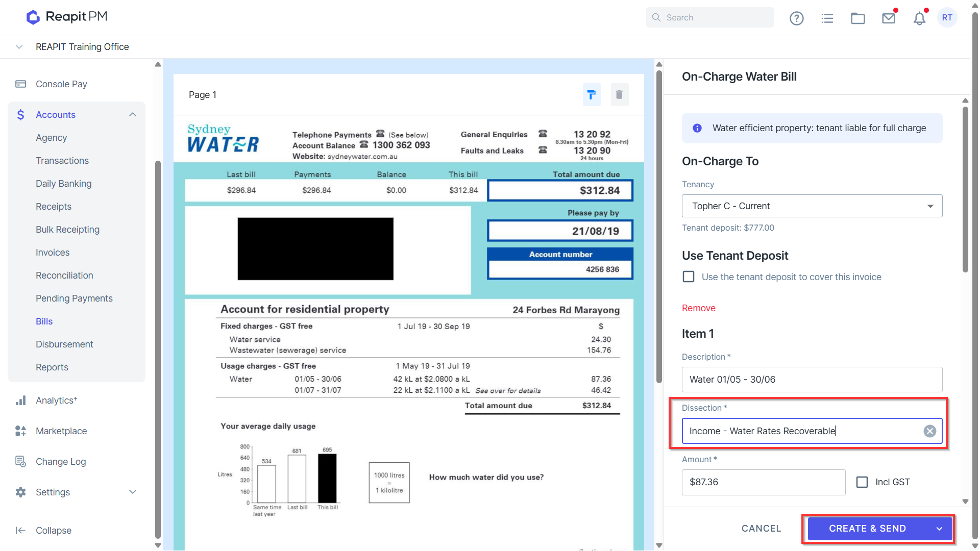Click the Cancel button
Image resolution: width=980 pixels, height=551 pixels.
[x=761, y=529]
